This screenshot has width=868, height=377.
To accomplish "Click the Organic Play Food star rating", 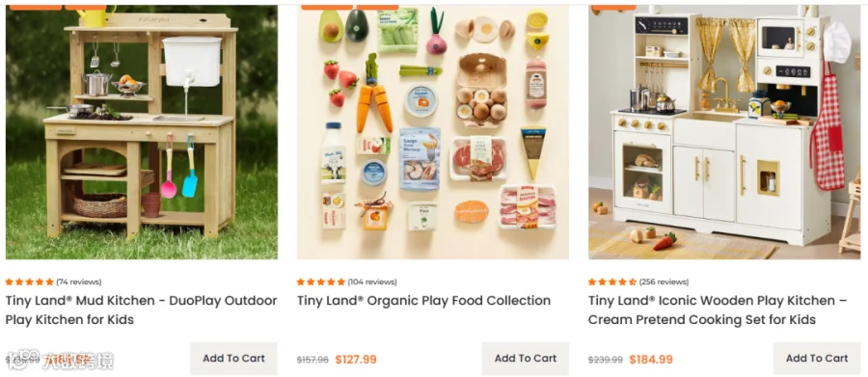I will tap(321, 282).
